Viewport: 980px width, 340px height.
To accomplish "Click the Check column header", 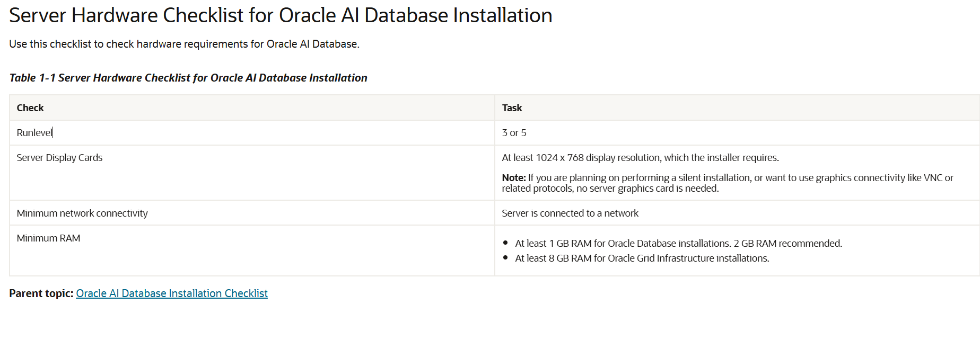I will point(30,108).
